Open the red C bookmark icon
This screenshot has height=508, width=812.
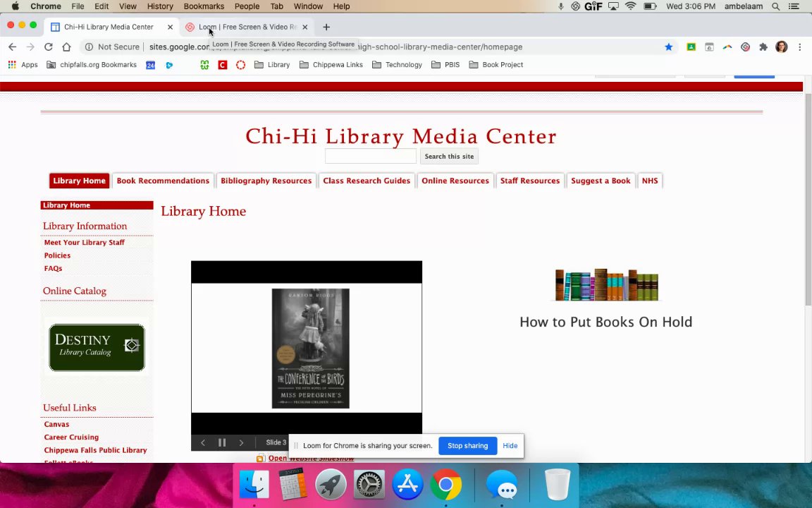pos(223,65)
